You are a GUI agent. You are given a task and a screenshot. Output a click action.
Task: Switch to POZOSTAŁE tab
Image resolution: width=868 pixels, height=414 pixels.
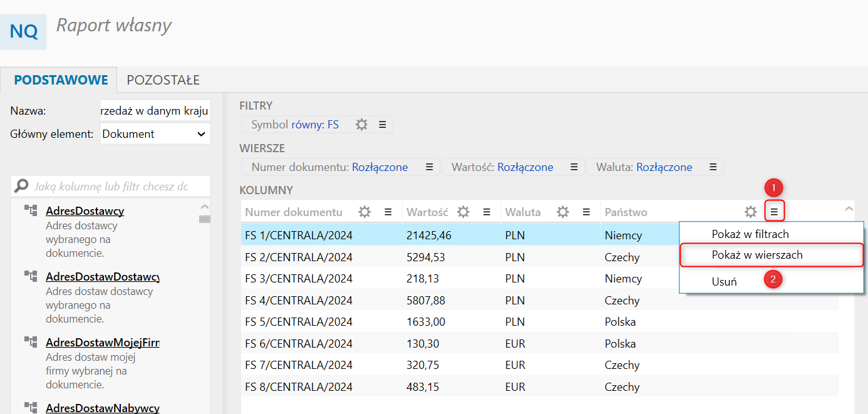tap(163, 80)
